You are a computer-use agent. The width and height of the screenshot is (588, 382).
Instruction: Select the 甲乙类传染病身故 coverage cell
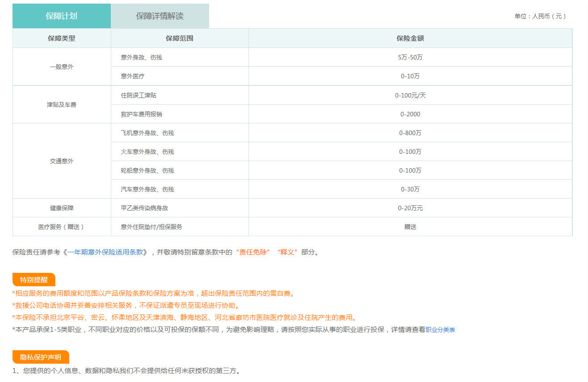click(x=144, y=208)
